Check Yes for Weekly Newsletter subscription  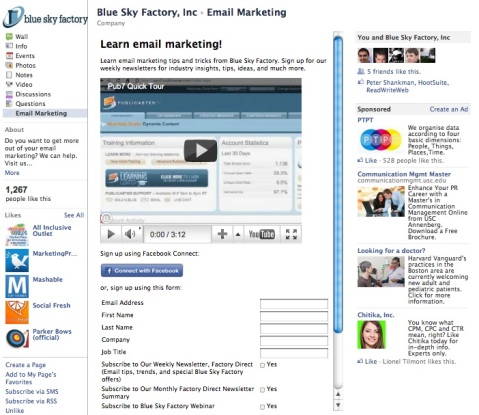point(262,365)
